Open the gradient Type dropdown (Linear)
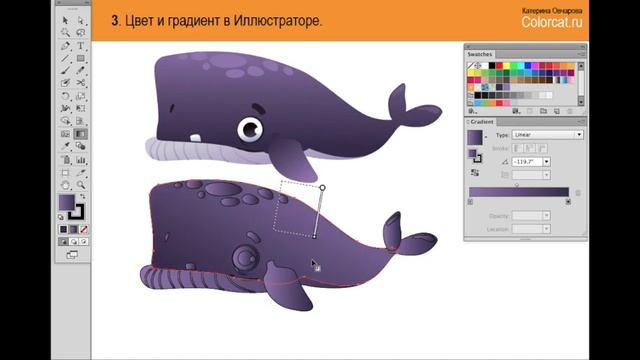 click(547, 135)
